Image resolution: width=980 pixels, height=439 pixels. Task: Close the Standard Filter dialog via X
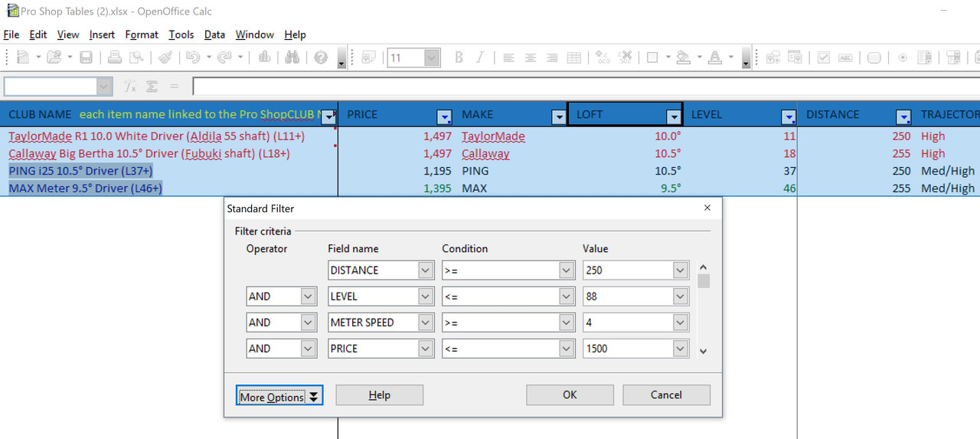(707, 208)
